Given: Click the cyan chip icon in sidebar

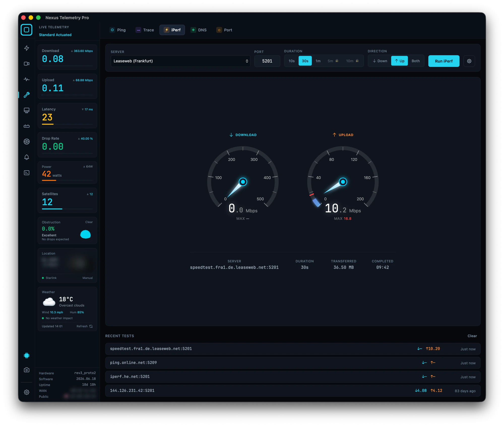Looking at the screenshot, I should [26, 355].
